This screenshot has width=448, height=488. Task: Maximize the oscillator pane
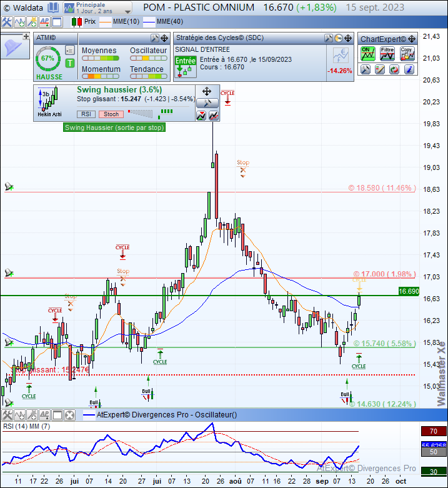click(57, 415)
